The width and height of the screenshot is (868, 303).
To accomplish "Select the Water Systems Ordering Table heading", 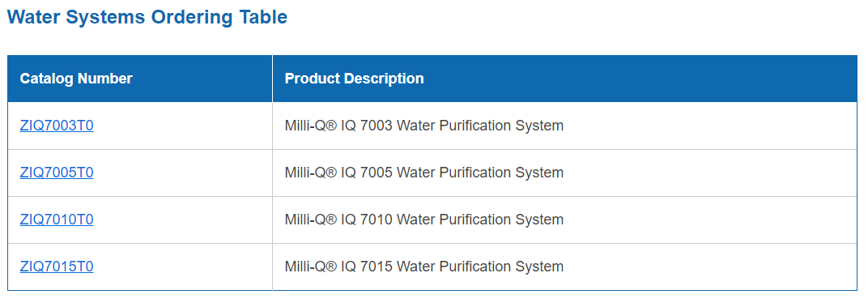I will click(147, 17).
